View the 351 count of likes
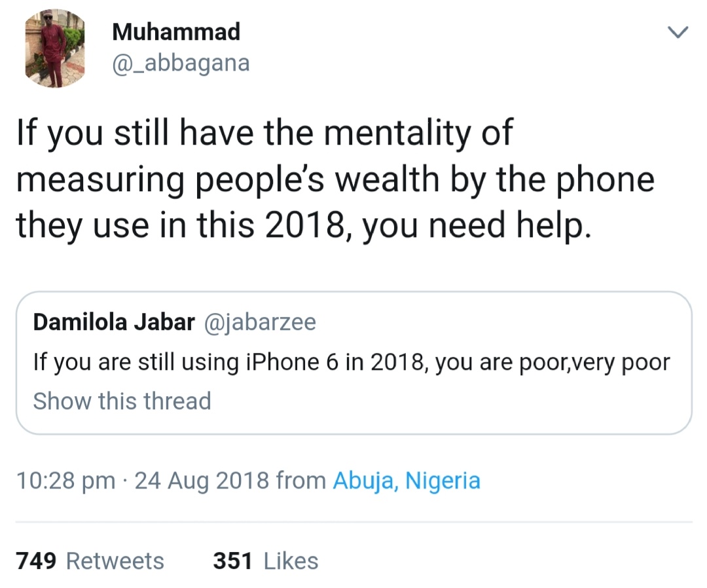 coord(232,561)
